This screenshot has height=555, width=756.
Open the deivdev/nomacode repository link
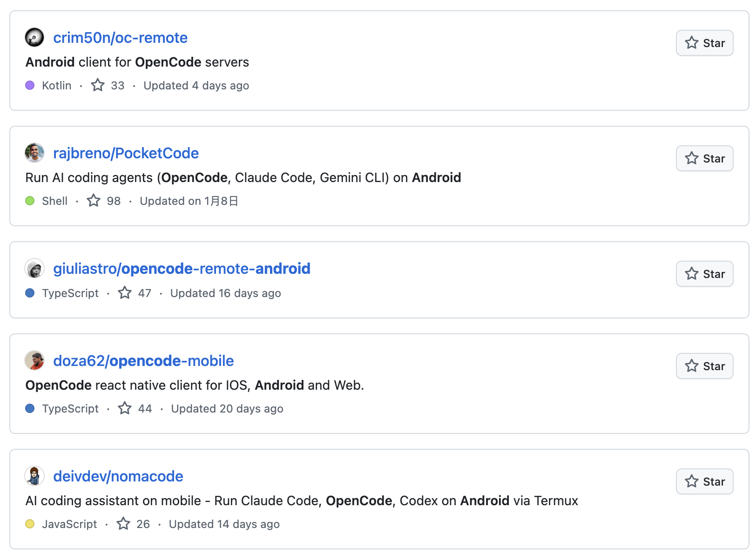pos(118,476)
